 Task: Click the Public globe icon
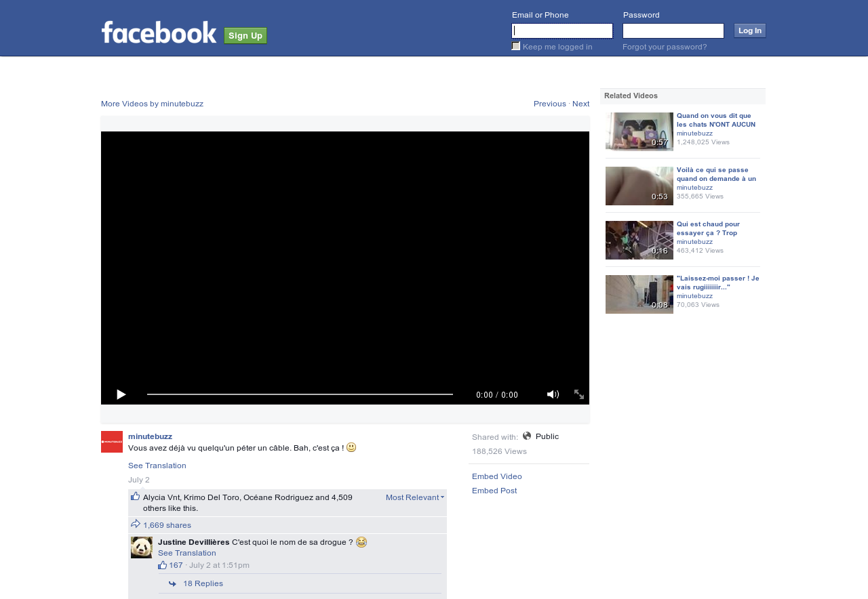pyautogui.click(x=527, y=436)
